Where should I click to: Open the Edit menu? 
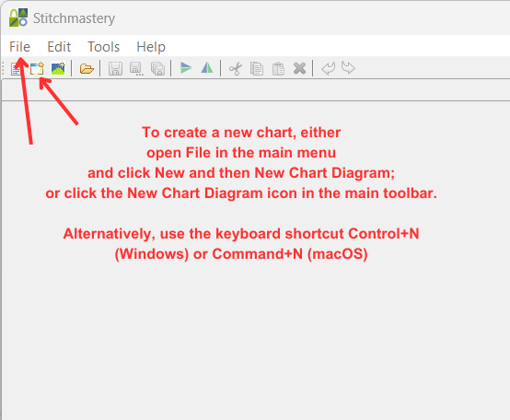pos(59,47)
